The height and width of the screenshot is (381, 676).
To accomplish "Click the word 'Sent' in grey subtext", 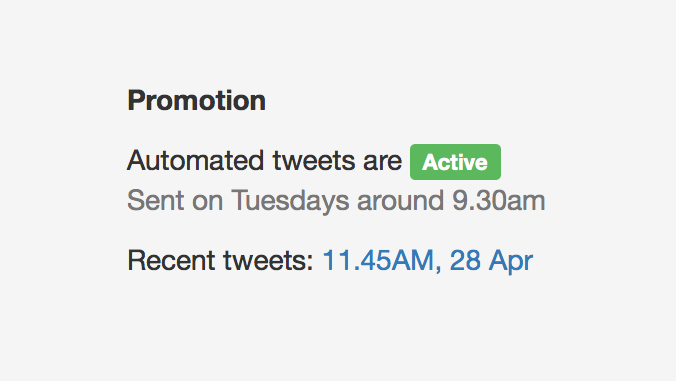I will click(156, 201).
